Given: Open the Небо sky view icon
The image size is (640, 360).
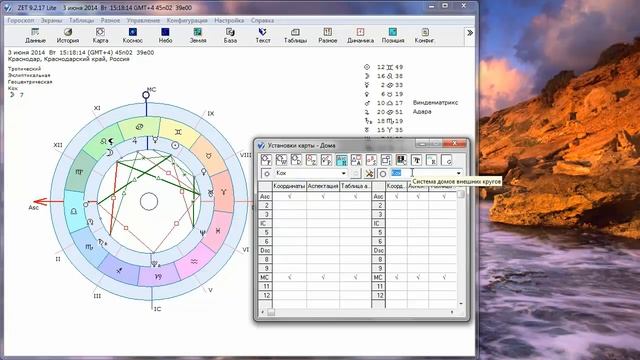Looking at the screenshot, I should click(165, 36).
